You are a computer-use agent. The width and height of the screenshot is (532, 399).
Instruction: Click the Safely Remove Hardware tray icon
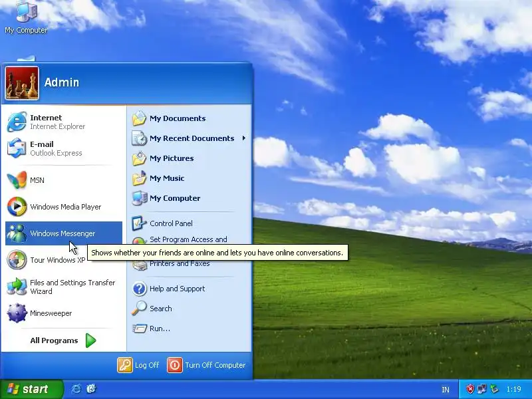[494, 389]
